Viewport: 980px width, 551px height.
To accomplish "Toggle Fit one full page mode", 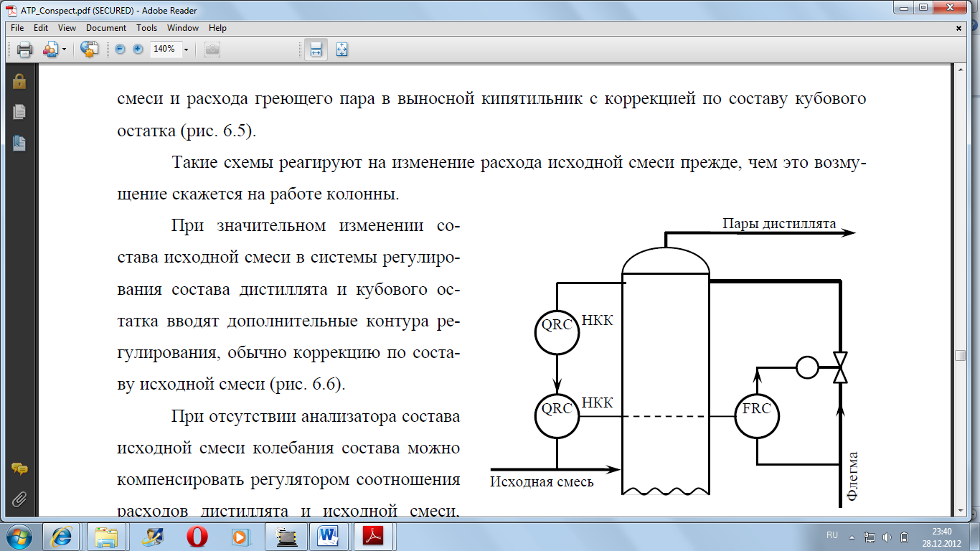I will pyautogui.click(x=342, y=50).
